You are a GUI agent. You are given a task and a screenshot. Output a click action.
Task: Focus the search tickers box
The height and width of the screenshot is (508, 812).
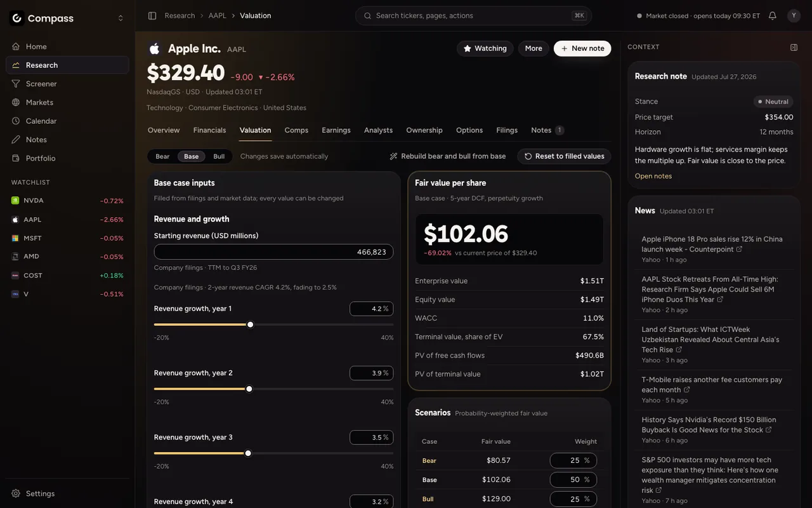click(x=473, y=15)
